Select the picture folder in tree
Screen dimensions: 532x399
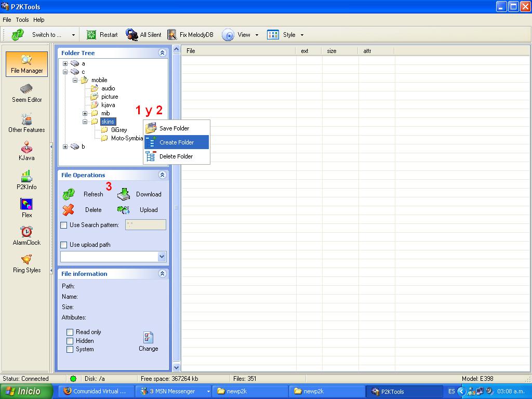(110, 97)
